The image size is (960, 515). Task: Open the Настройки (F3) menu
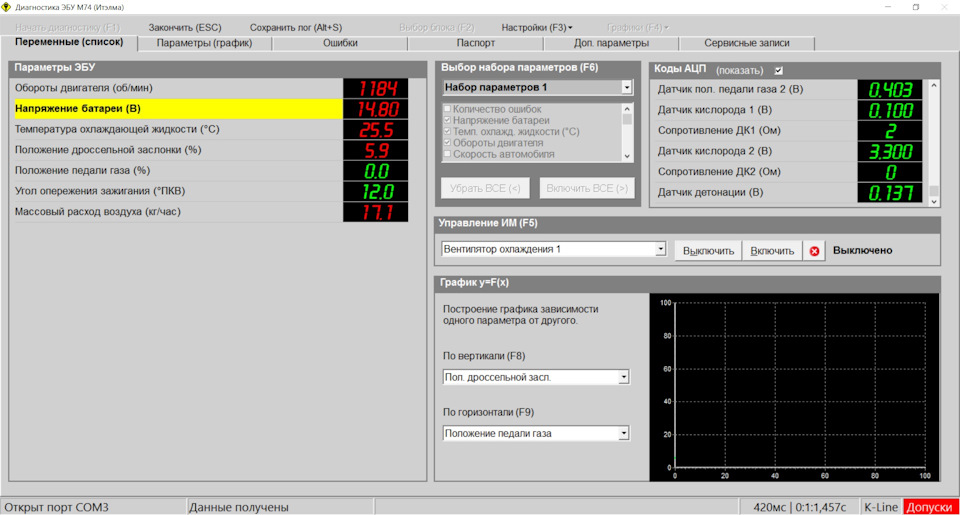[x=536, y=27]
